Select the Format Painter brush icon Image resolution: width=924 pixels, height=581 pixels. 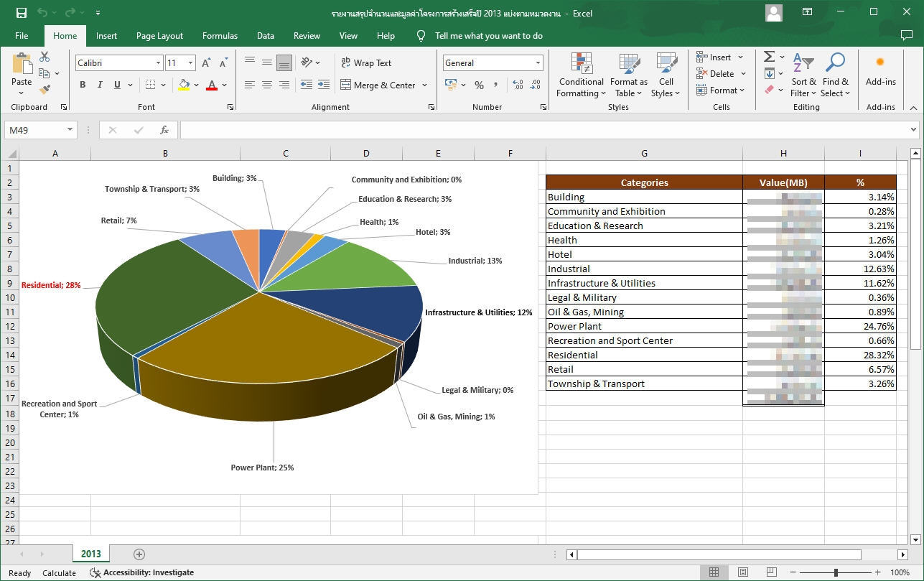point(45,90)
